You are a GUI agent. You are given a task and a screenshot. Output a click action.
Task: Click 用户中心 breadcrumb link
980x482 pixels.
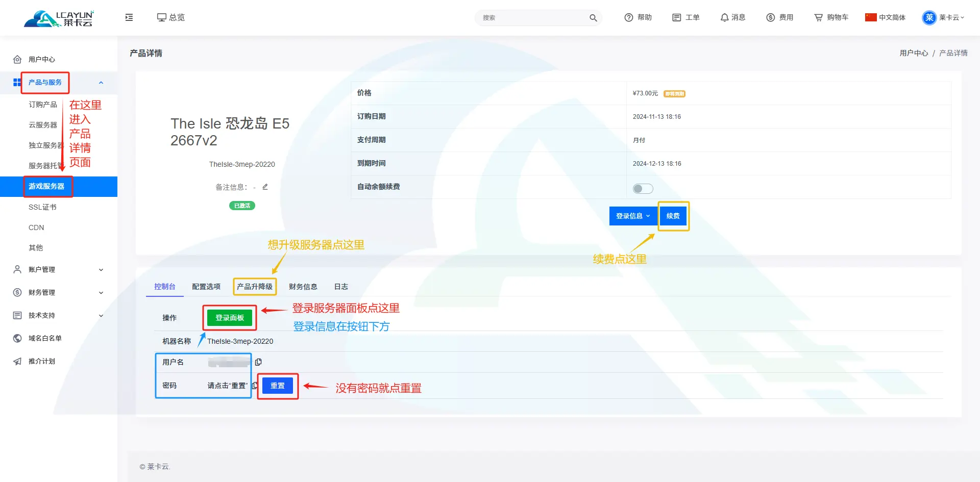pos(914,53)
